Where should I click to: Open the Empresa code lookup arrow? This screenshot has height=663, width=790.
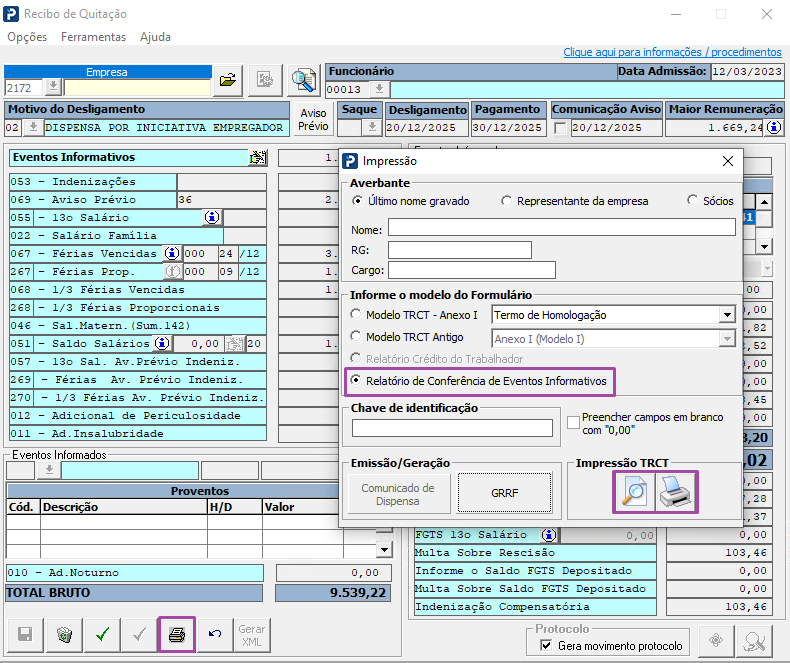53,87
